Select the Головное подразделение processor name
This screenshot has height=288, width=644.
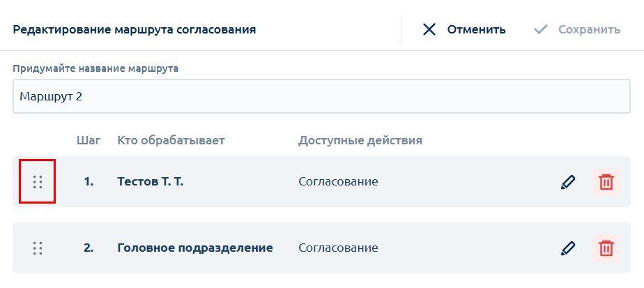[x=195, y=248]
